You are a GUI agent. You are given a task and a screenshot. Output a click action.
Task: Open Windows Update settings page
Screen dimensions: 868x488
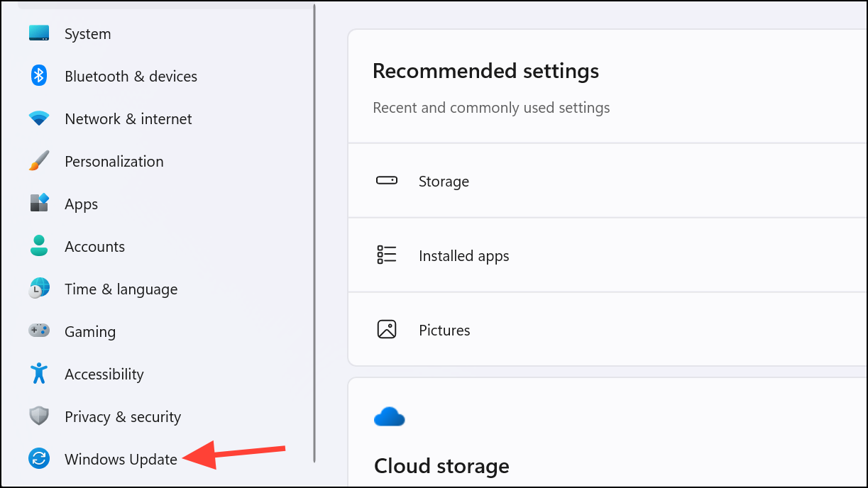pyautogui.click(x=121, y=460)
